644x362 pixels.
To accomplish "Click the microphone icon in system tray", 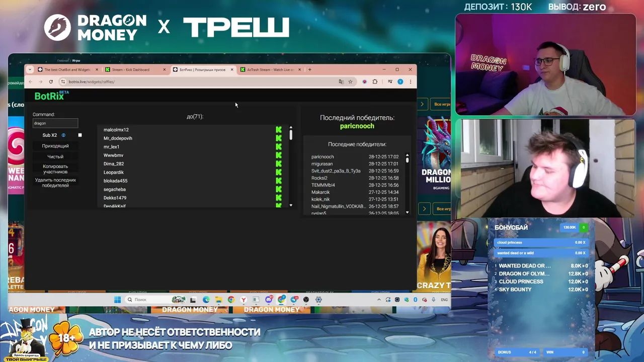I will point(434,300).
